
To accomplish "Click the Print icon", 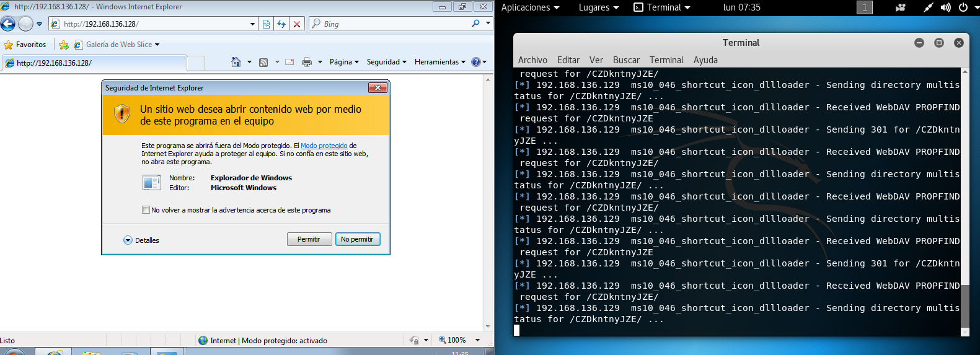I will [x=307, y=62].
